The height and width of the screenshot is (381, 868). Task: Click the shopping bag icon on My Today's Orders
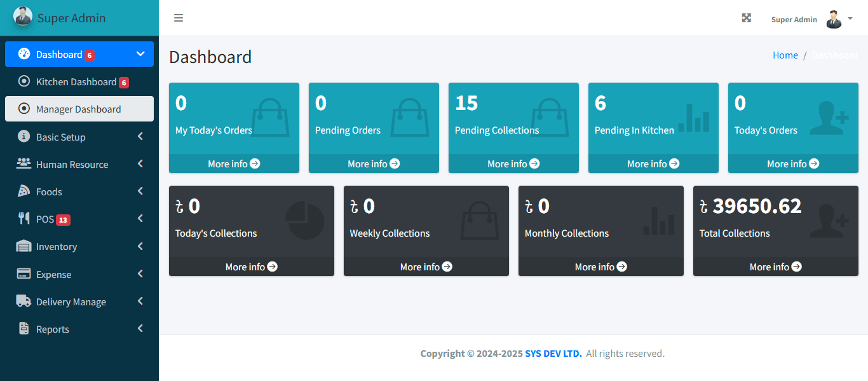coord(271,118)
